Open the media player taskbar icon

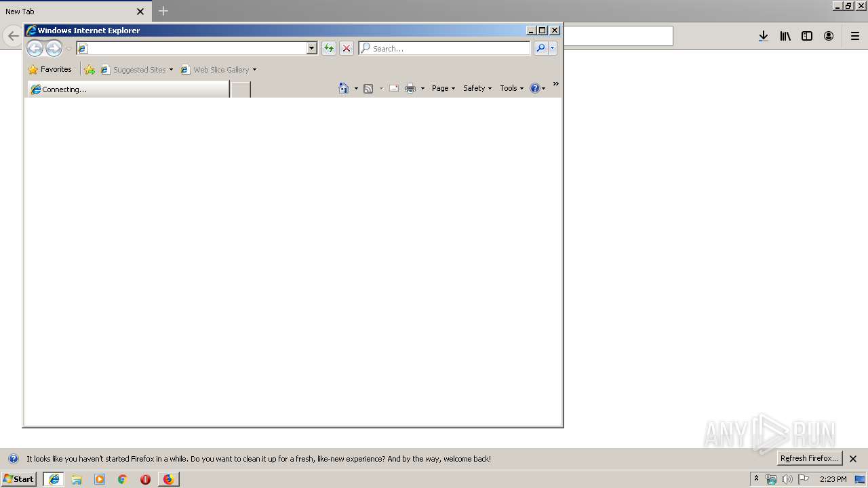click(x=100, y=479)
